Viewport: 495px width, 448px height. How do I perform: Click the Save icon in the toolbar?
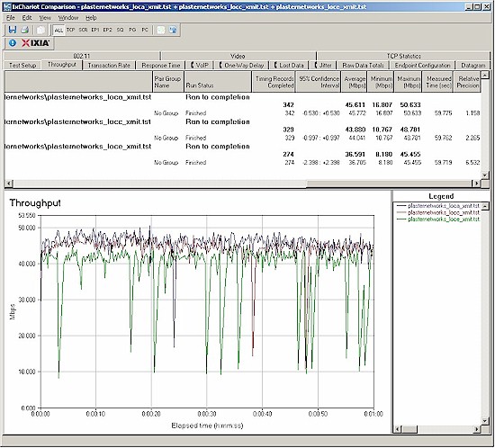click(x=13, y=30)
